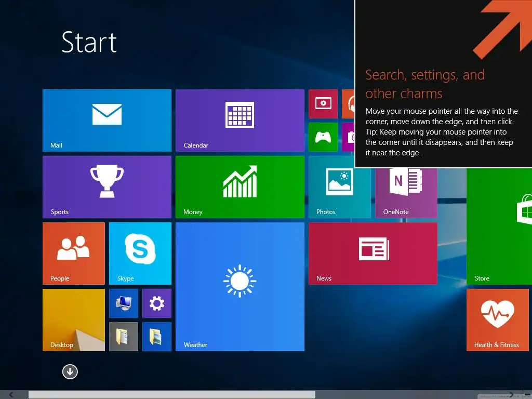Image resolution: width=532 pixels, height=399 pixels.
Task: Open the Calendar tile
Action: pos(240,121)
